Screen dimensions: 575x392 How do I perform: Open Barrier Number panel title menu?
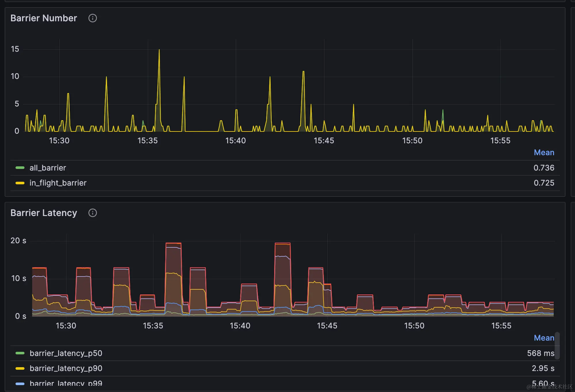[44, 18]
